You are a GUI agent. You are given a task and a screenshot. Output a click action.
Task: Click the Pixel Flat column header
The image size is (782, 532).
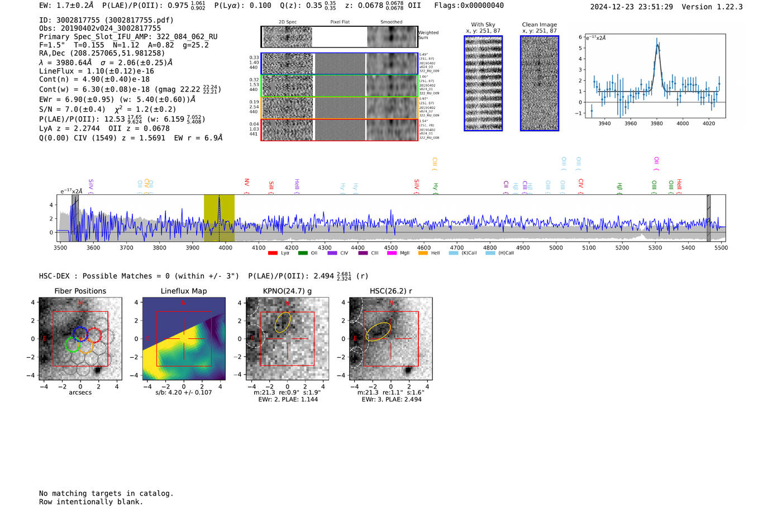pyautogui.click(x=340, y=22)
